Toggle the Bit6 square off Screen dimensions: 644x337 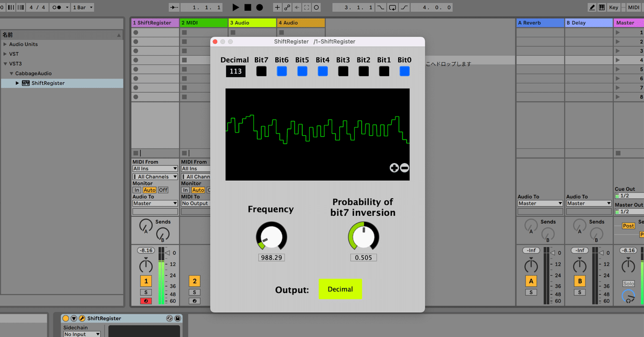coord(282,71)
